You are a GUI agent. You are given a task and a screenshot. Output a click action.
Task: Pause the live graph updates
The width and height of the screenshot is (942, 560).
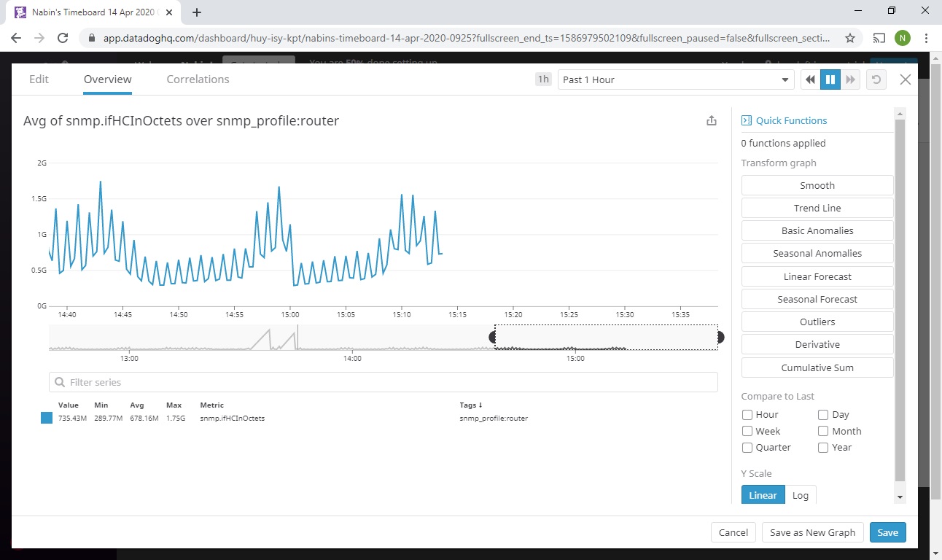pos(830,79)
